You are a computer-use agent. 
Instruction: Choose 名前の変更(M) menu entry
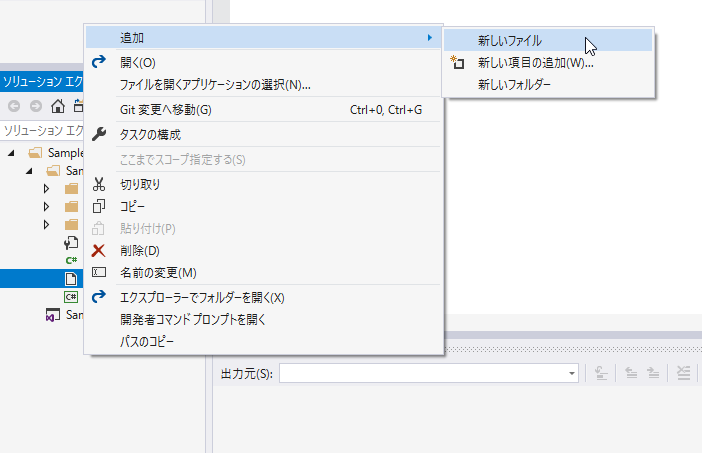point(264,273)
